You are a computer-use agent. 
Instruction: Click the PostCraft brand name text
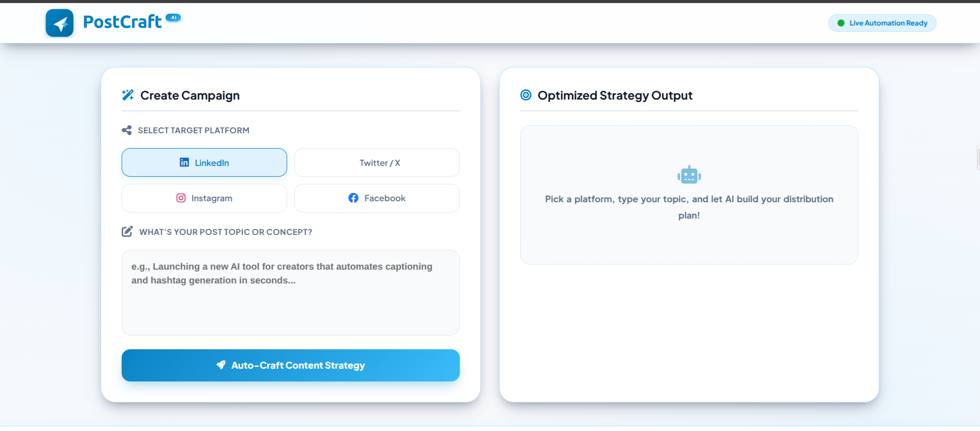(122, 22)
